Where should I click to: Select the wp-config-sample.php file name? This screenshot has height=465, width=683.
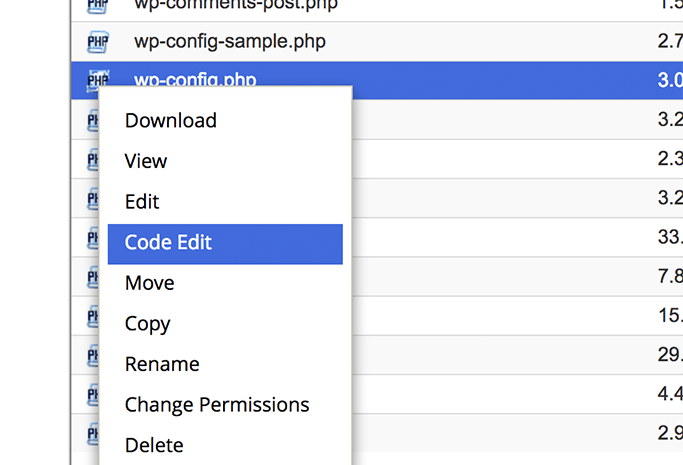pyautogui.click(x=230, y=42)
